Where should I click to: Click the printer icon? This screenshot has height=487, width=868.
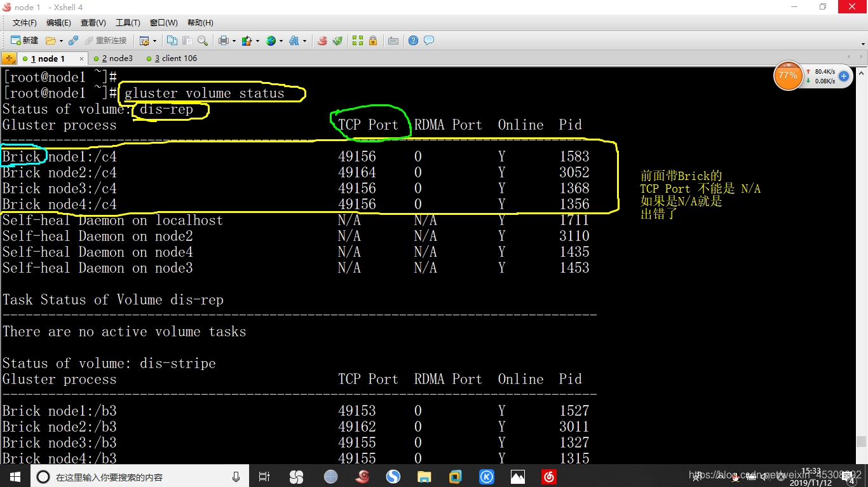tap(224, 41)
